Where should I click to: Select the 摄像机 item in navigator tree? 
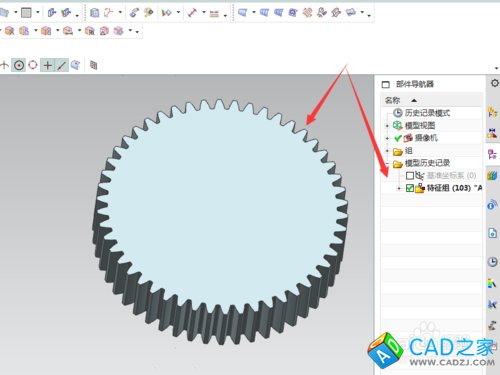(426, 138)
